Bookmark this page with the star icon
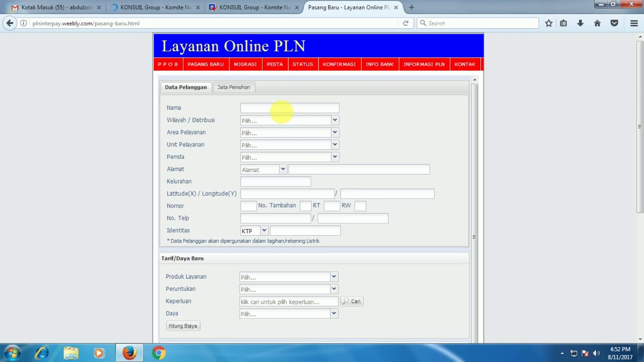 point(549,23)
